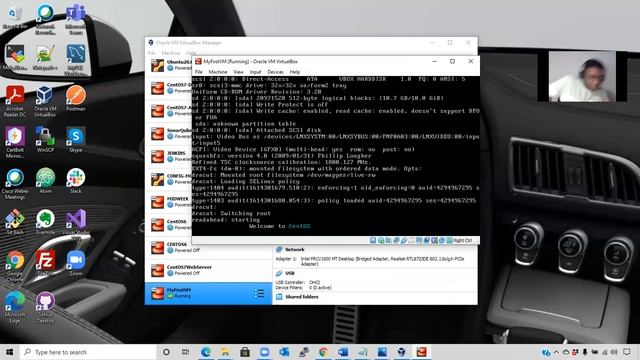Open MyFirstVM tools list menu button

click(259, 293)
